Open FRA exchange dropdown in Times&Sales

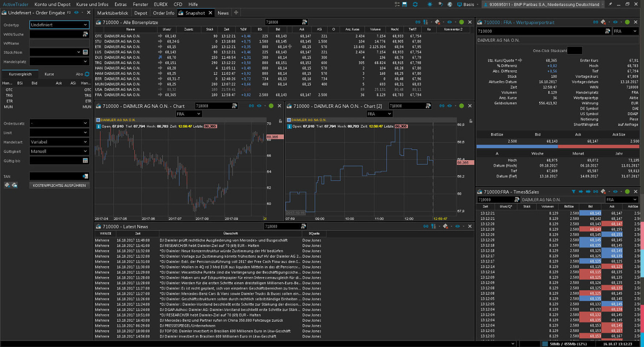[x=622, y=200]
